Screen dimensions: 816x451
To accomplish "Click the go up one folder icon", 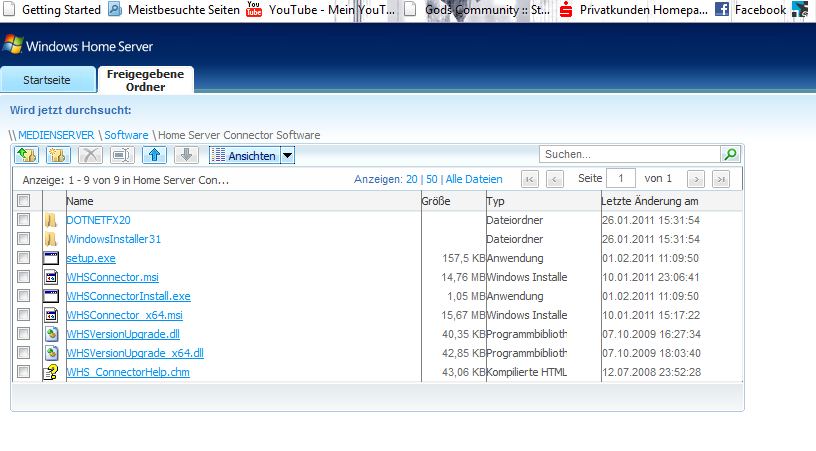I will (27, 155).
